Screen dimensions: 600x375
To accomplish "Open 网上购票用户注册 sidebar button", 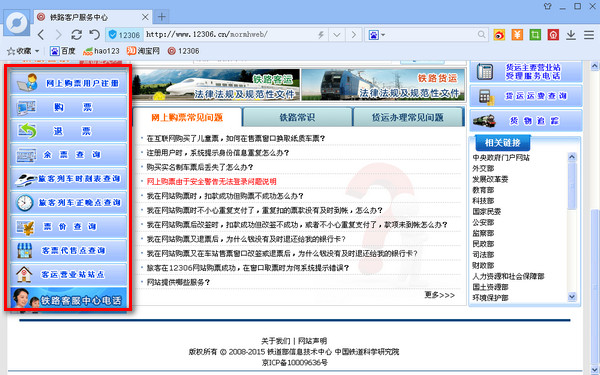I will [68, 83].
